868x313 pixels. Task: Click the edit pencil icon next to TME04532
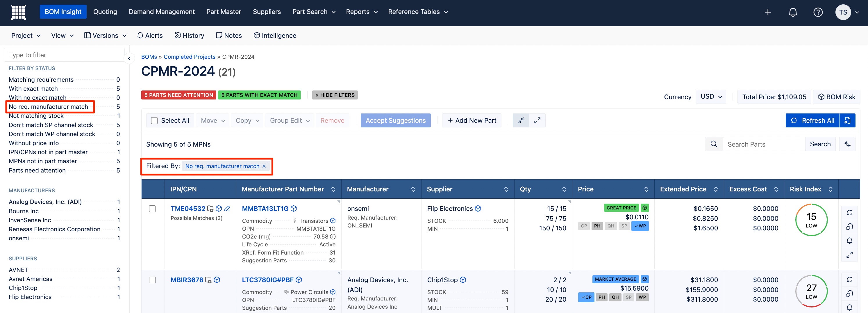pyautogui.click(x=227, y=209)
